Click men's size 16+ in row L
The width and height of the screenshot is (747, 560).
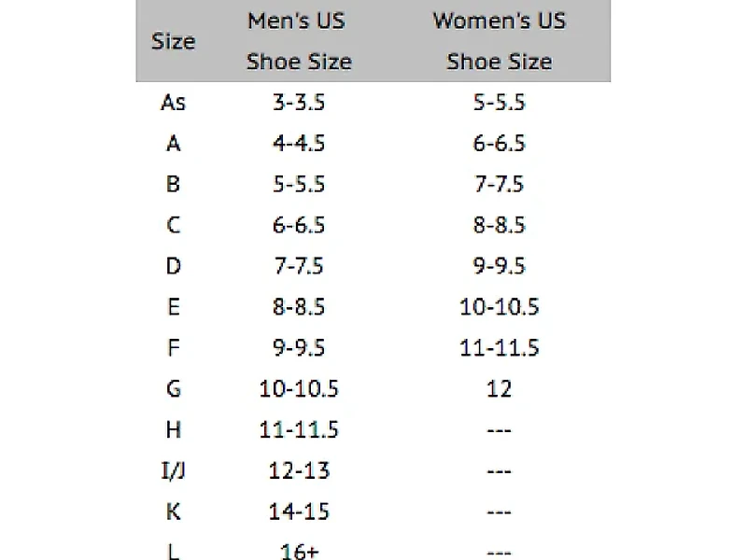pos(299,552)
